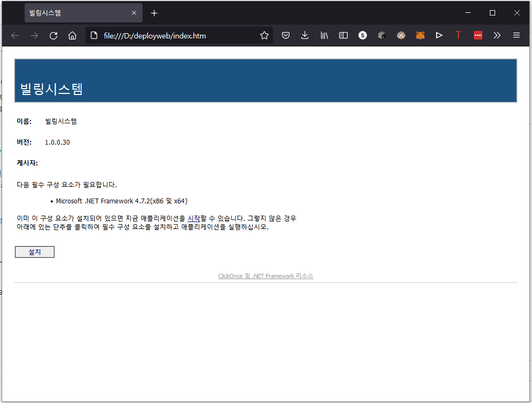Toggle the sidebar view icon

coord(343,35)
